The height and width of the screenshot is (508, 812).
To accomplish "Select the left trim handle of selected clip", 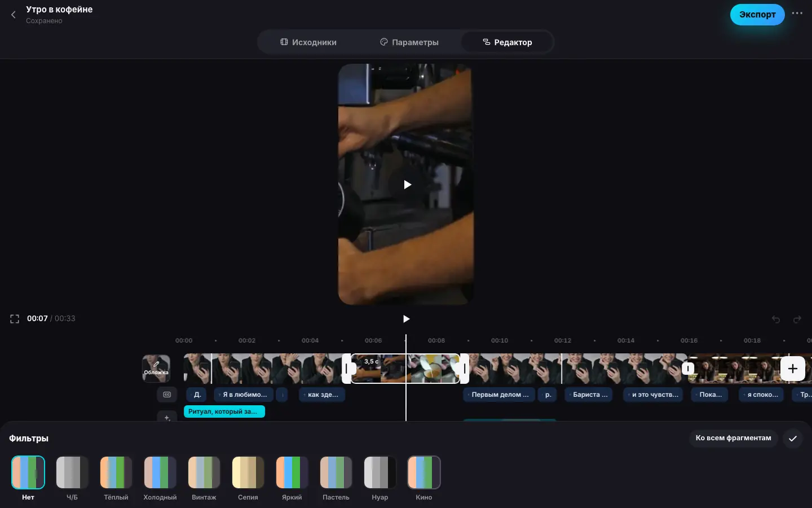I will pyautogui.click(x=347, y=369).
